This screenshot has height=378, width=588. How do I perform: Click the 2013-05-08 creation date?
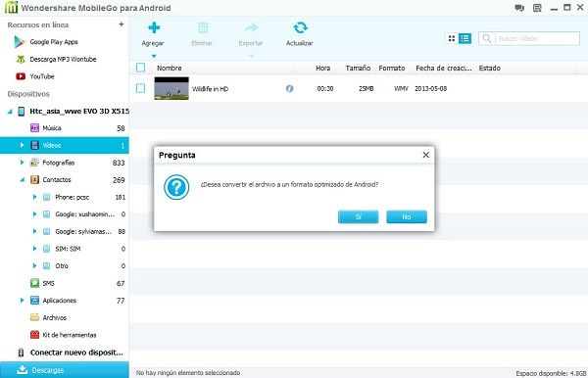pyautogui.click(x=431, y=89)
